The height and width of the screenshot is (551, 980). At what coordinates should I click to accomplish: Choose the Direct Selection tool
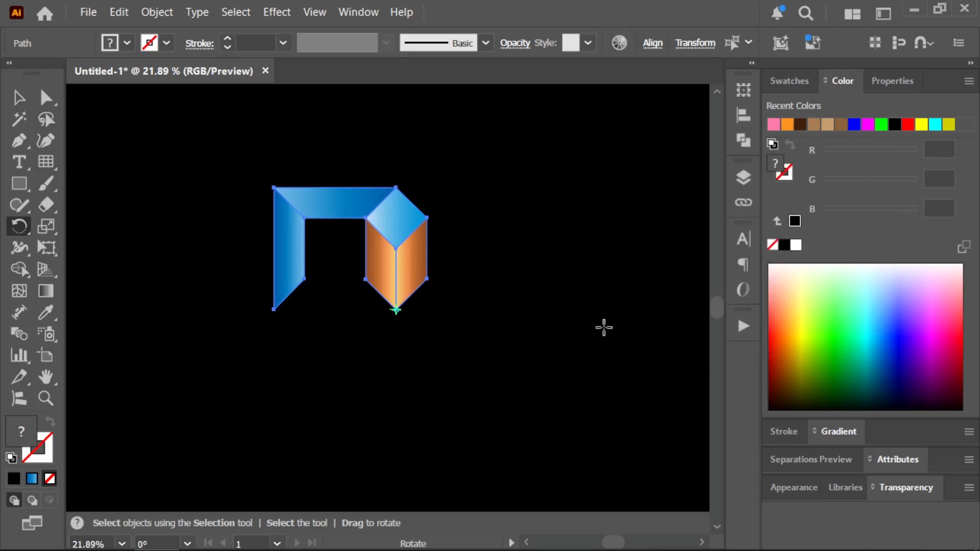coord(46,97)
